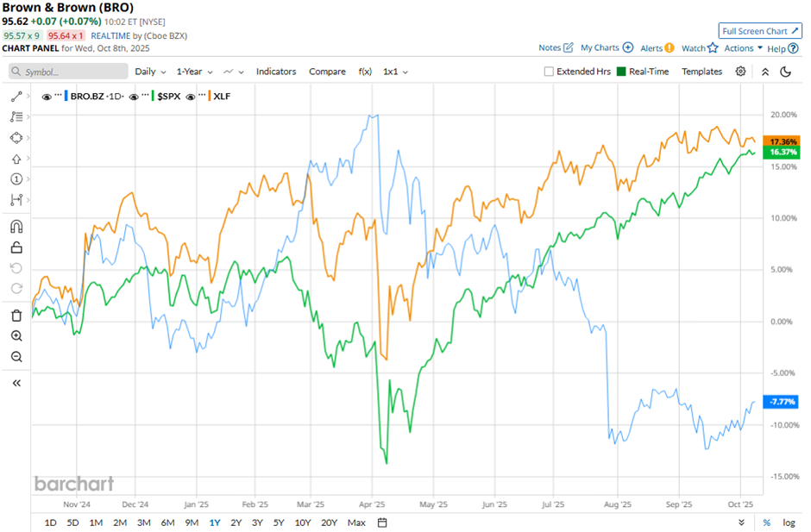Open the date range calendar picker
811x532 pixels.
[x=382, y=523]
